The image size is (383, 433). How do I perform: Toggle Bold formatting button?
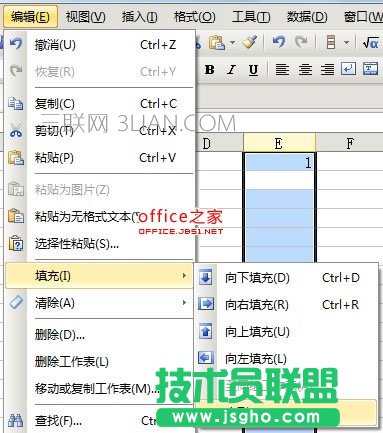(210, 70)
